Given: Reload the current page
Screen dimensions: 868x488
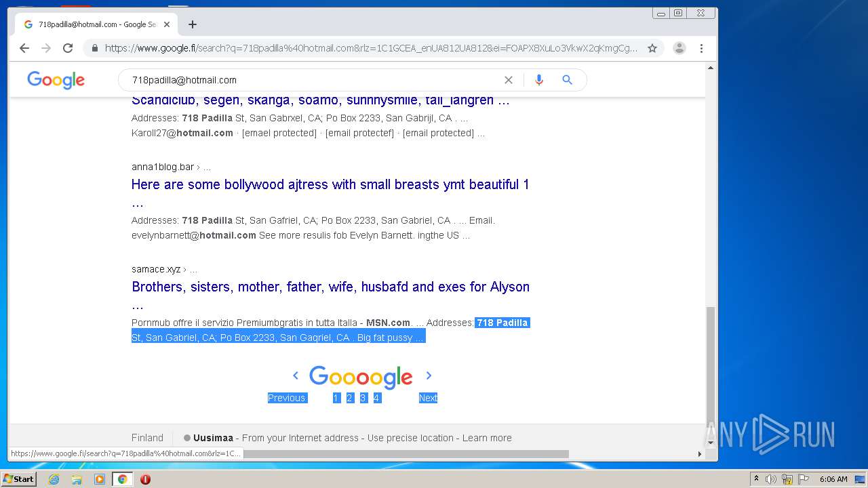Looking at the screenshot, I should tap(68, 48).
